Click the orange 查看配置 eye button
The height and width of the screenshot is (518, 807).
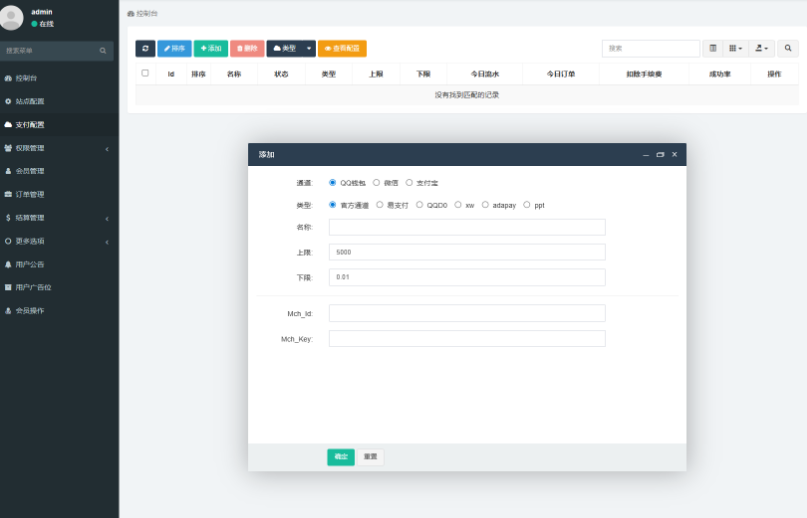[342, 48]
